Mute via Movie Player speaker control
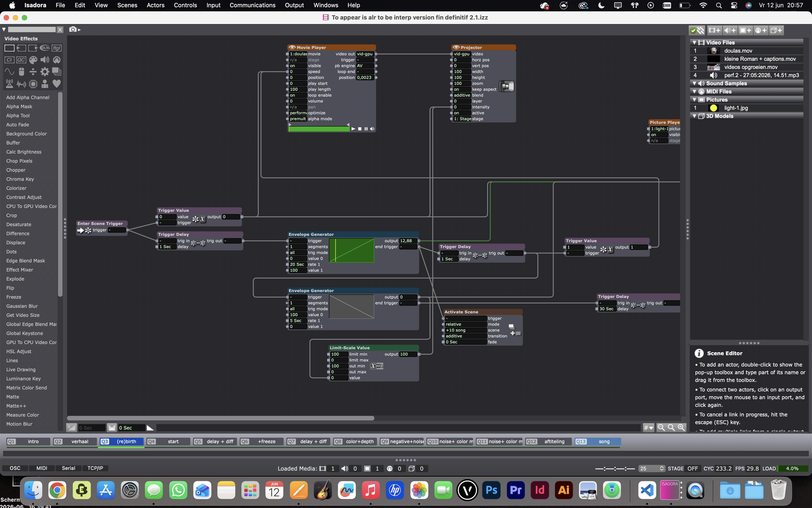The height and width of the screenshot is (508, 812). click(372, 129)
